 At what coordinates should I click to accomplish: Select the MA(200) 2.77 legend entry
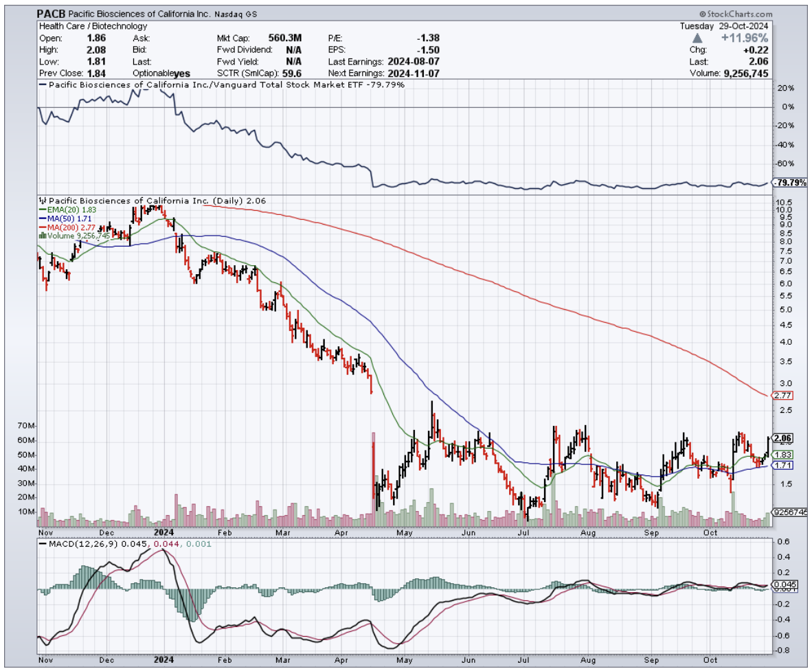69,227
